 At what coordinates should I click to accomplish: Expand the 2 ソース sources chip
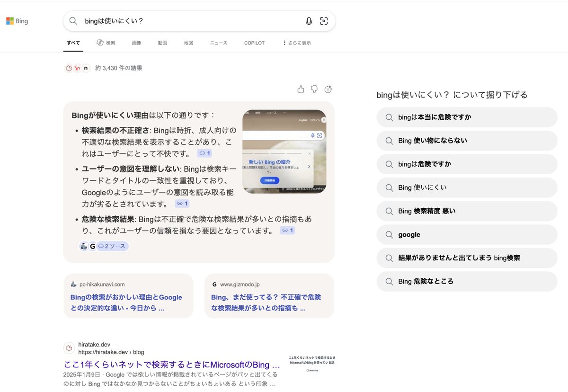[x=112, y=246]
